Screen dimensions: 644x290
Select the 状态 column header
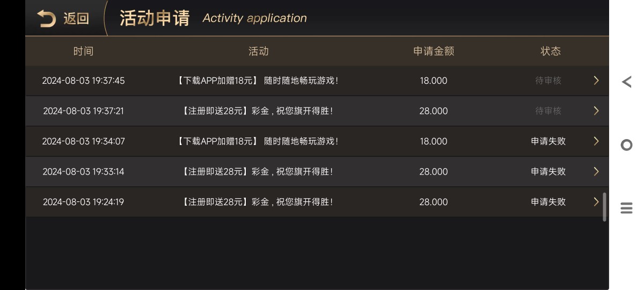click(551, 51)
